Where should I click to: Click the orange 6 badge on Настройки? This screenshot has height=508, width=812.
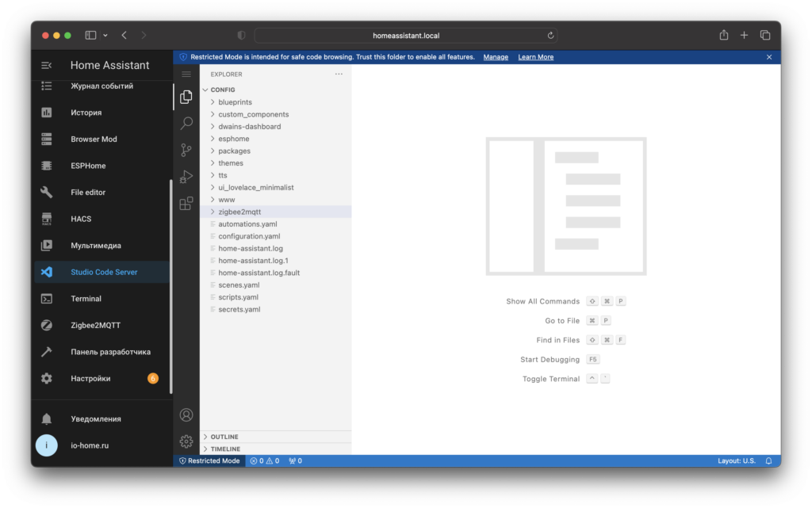[x=153, y=378]
